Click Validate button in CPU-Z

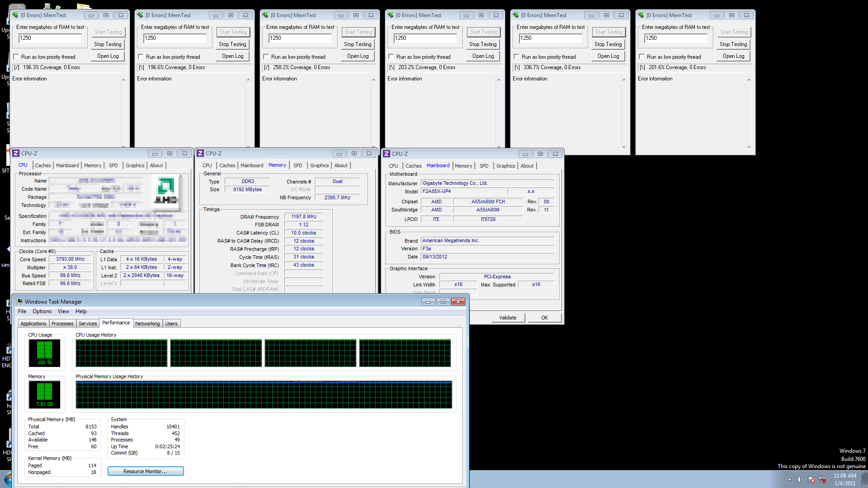pos(508,318)
